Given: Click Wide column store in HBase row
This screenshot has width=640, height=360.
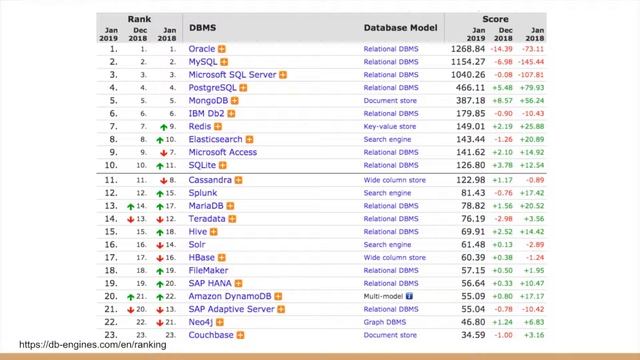Looking at the screenshot, I should click(x=395, y=258).
